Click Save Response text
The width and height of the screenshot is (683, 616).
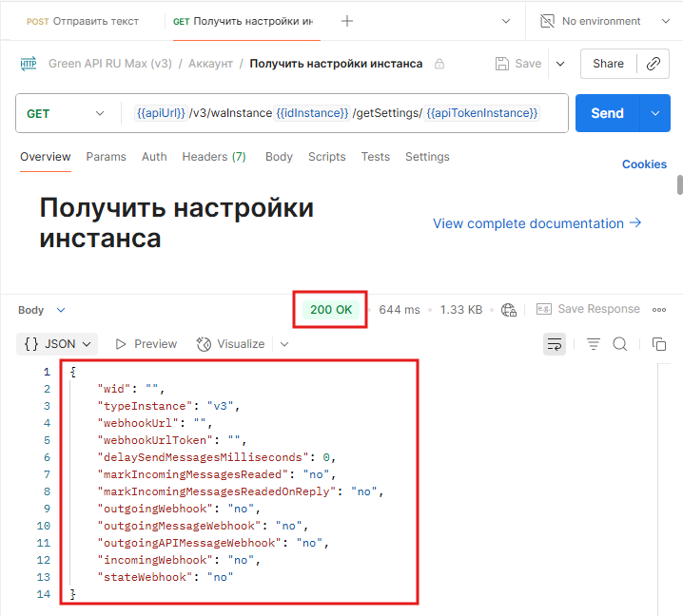pos(598,309)
